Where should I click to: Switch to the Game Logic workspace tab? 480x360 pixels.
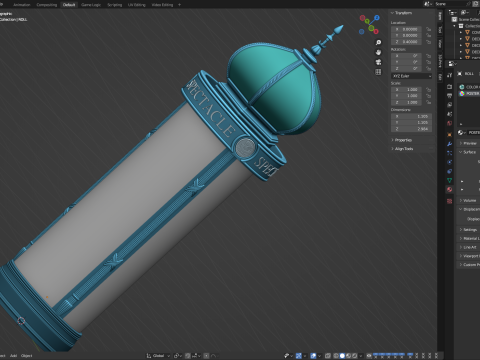coord(91,5)
